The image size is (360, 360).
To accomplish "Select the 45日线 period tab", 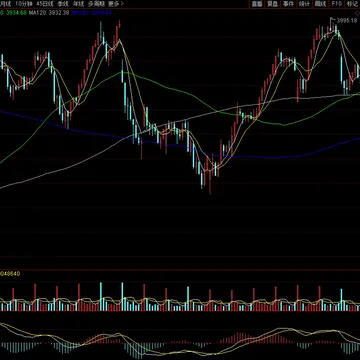I will pos(45,4).
